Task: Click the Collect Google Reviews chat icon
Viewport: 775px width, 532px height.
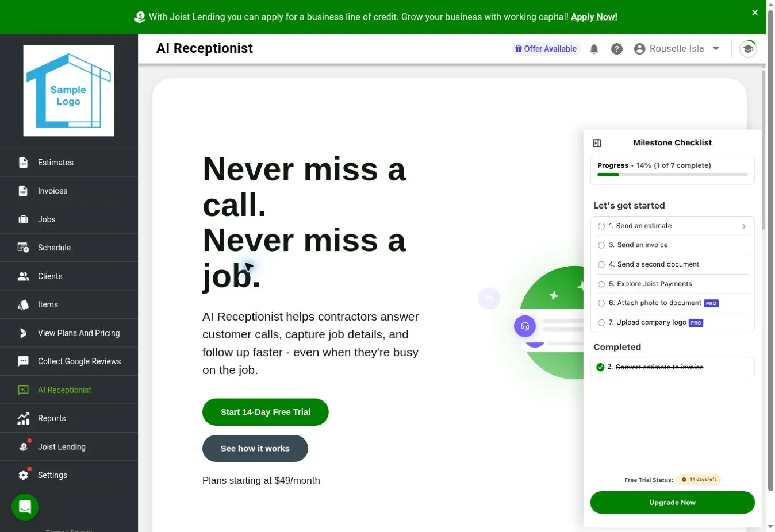Action: 23,361
